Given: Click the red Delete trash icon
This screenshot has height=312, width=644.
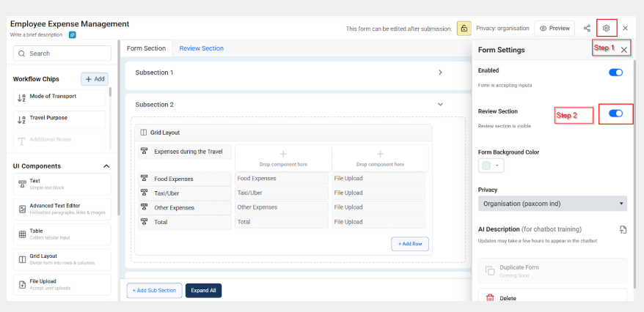Looking at the screenshot, I should point(490,297).
